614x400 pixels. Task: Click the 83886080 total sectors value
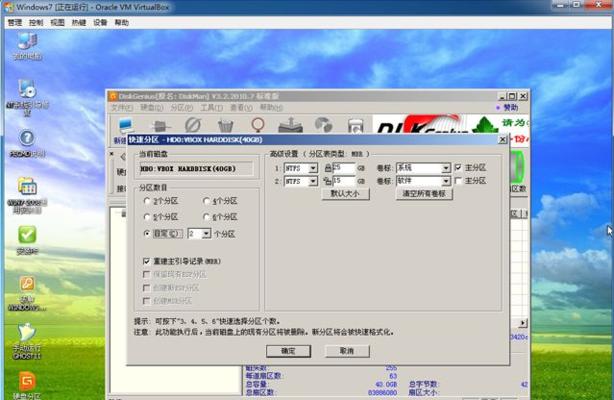(x=383, y=393)
